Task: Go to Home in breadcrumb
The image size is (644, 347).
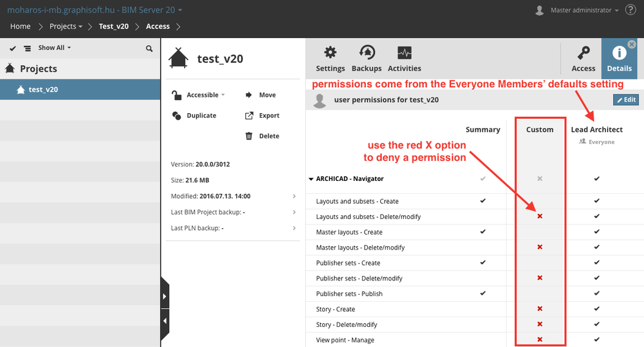Action: (x=20, y=26)
